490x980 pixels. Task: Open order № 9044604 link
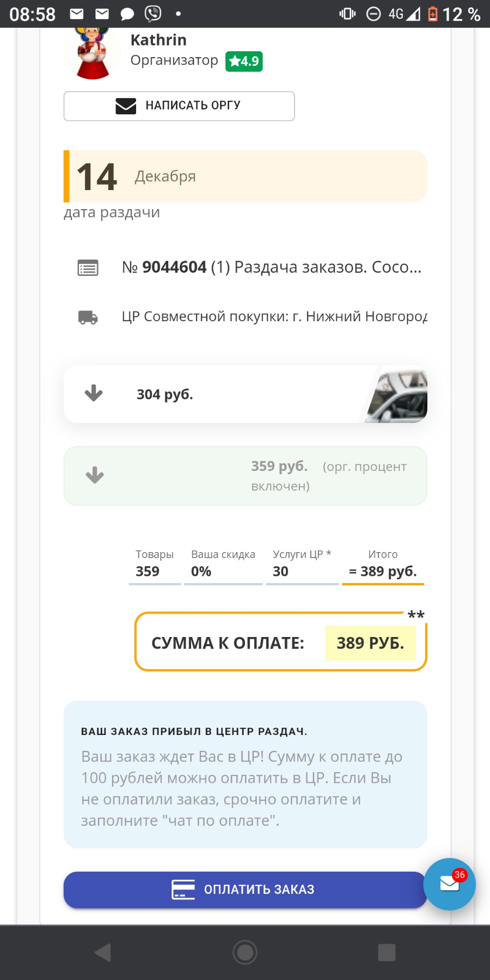point(271,267)
